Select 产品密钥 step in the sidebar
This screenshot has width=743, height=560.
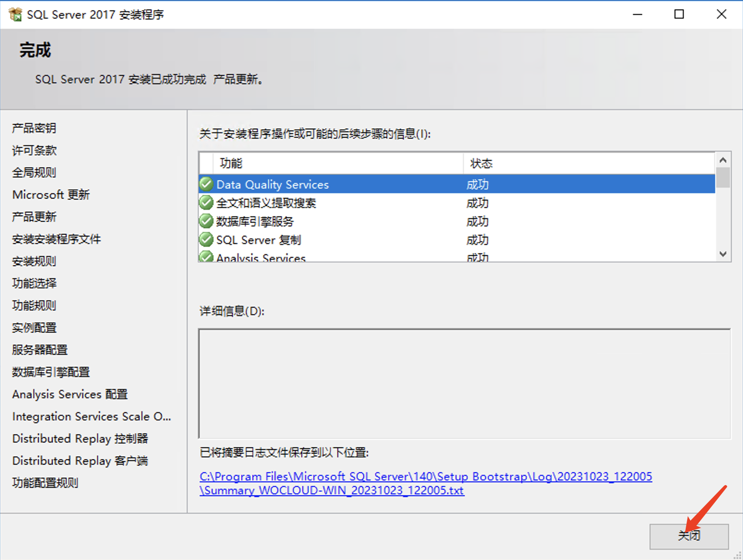click(x=34, y=128)
